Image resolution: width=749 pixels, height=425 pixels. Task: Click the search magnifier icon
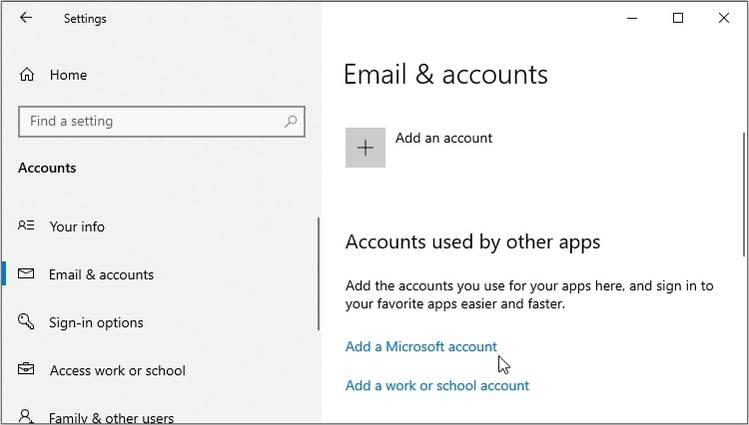click(x=291, y=122)
